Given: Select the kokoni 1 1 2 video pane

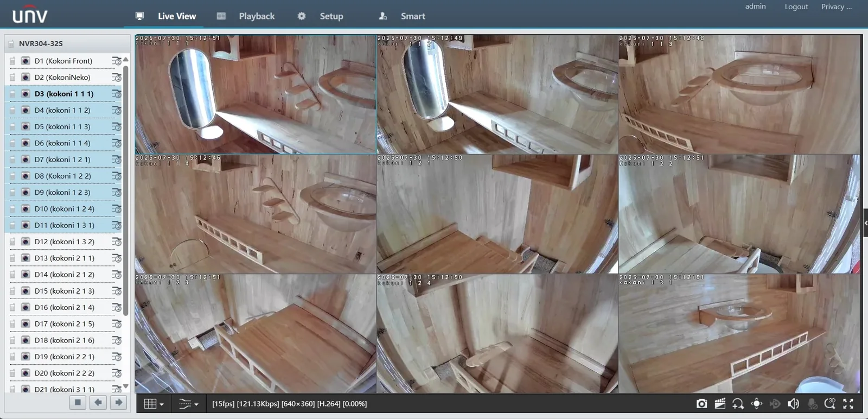Looking at the screenshot, I should (497, 94).
